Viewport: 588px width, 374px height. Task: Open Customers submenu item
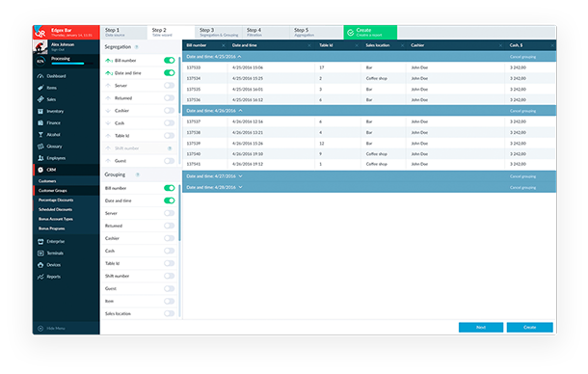47,181
